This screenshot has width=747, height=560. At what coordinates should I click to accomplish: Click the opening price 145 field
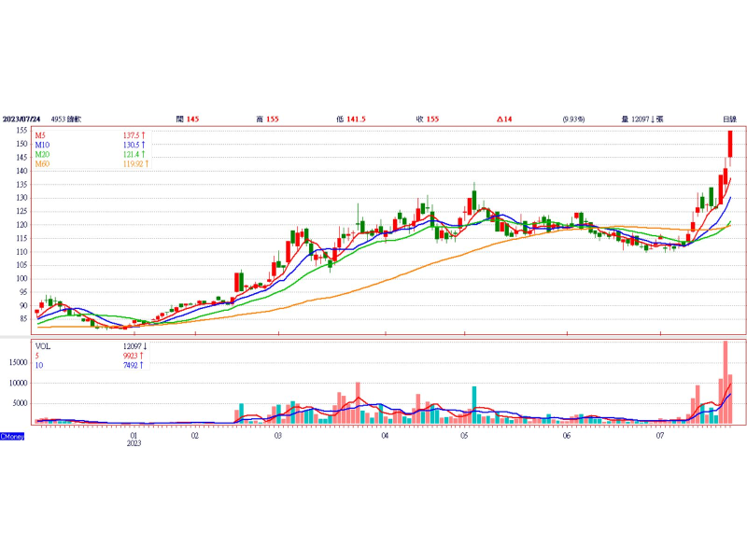coord(188,119)
